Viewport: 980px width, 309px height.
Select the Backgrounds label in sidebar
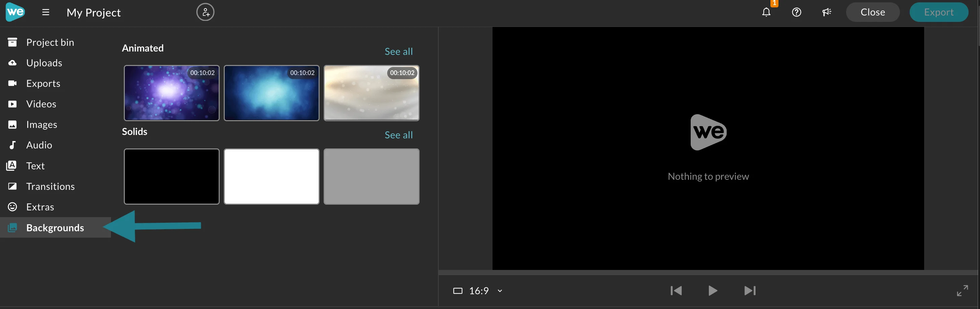click(55, 228)
